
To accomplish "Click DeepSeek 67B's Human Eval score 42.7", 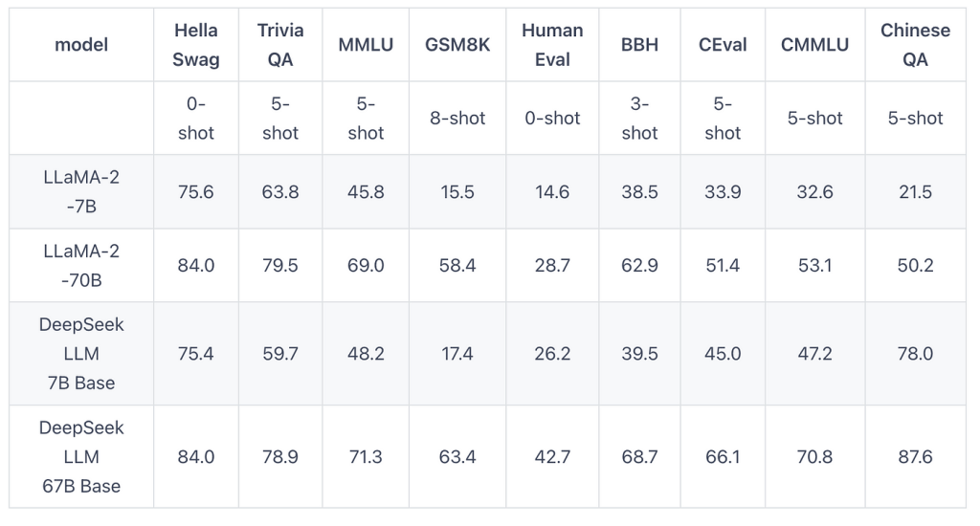I will click(x=552, y=457).
